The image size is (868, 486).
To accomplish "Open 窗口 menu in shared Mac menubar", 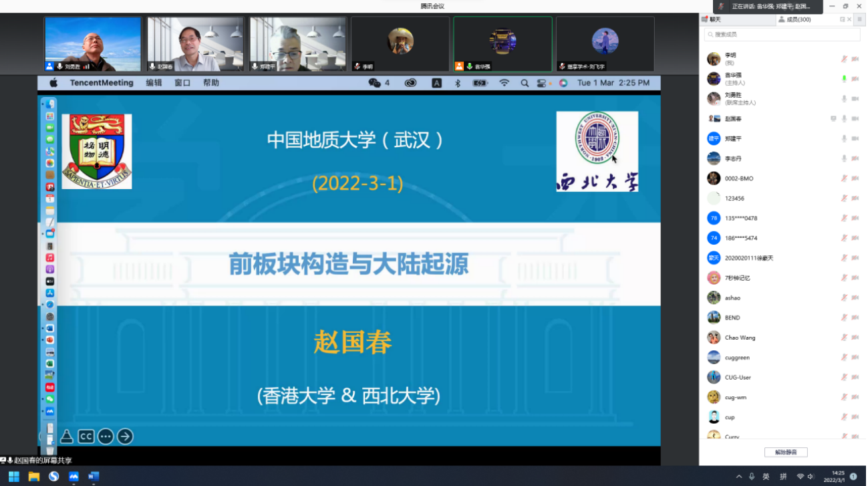I will pyautogui.click(x=182, y=83).
